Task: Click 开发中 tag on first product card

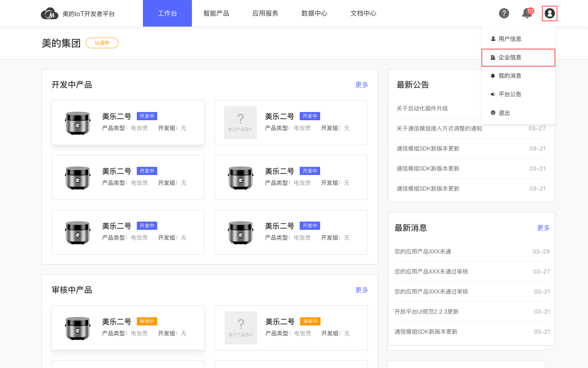Action: click(147, 116)
